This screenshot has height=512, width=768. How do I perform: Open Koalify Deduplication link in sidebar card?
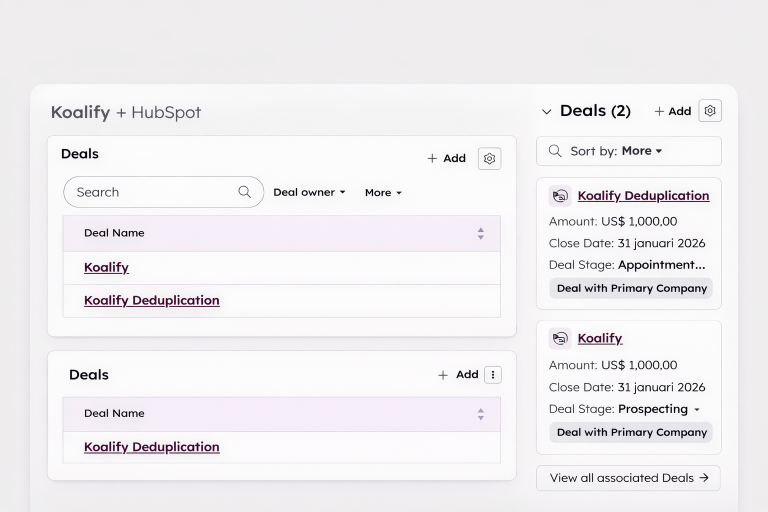(643, 196)
